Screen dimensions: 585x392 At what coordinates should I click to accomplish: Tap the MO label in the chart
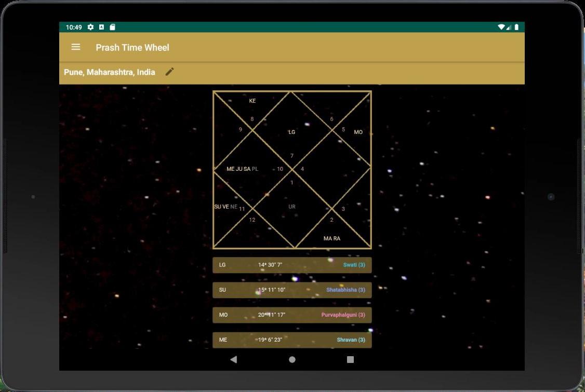coord(358,132)
